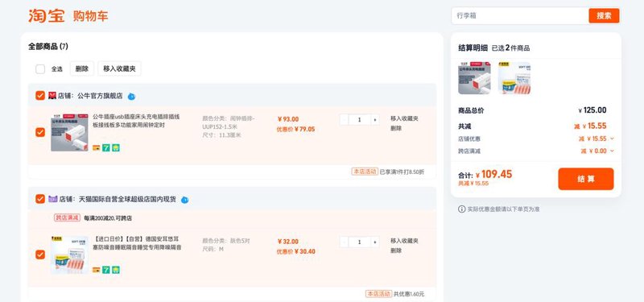Click the 商品总价 ¥125.00 amount
Image resolution: width=644 pixels, height=302 pixels.
pos(592,110)
